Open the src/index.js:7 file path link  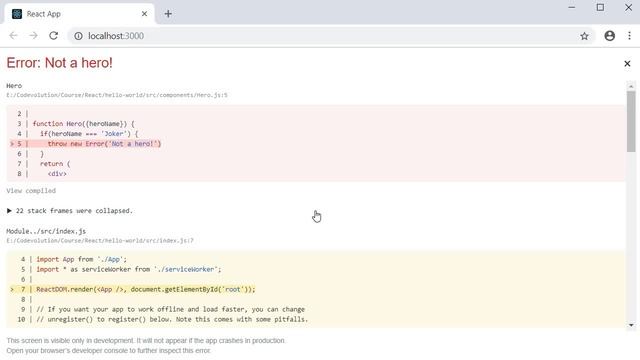tap(100, 241)
